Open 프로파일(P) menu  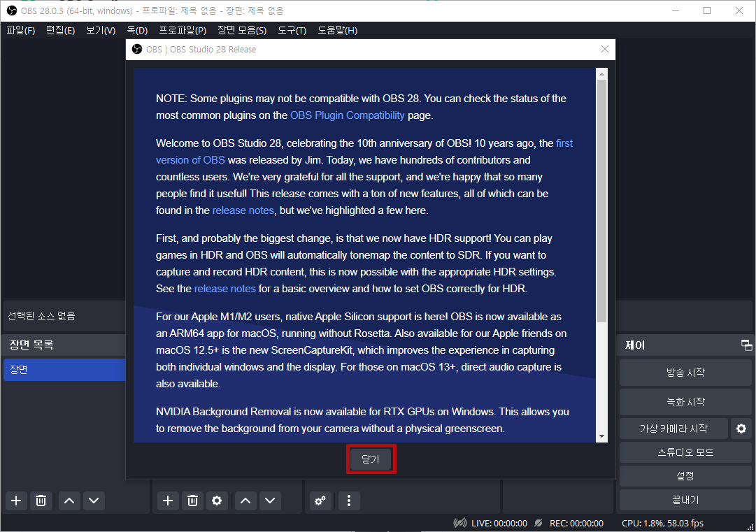[x=183, y=30]
